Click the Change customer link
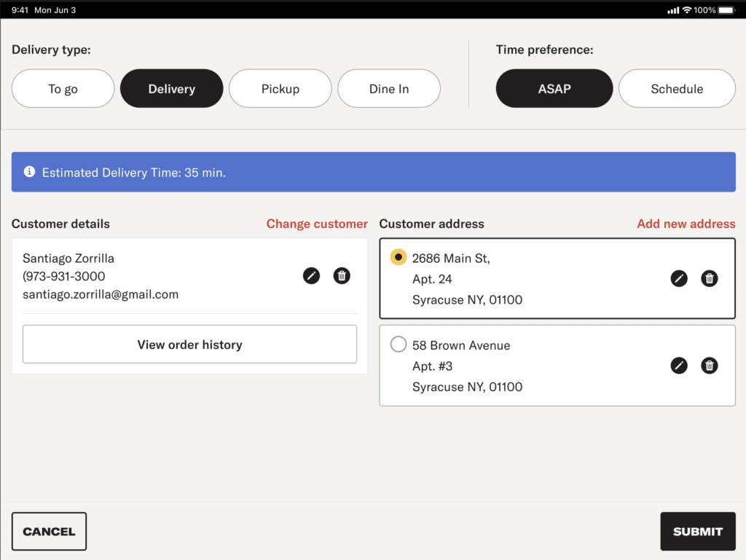The image size is (746, 560). 317,224
